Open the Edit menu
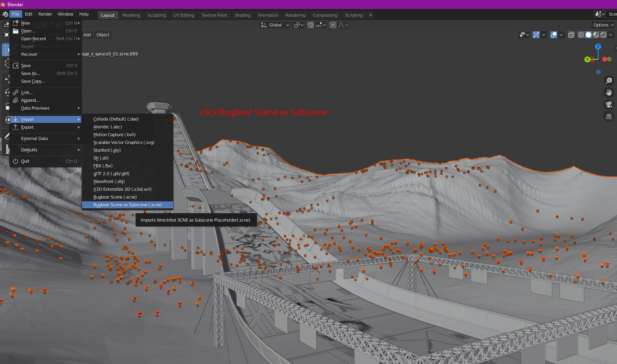 [29, 14]
